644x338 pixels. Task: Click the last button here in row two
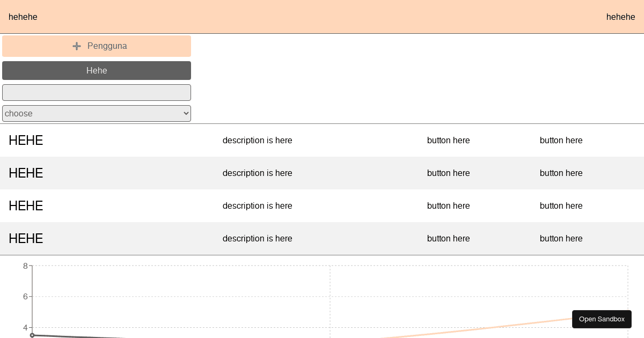click(x=561, y=173)
